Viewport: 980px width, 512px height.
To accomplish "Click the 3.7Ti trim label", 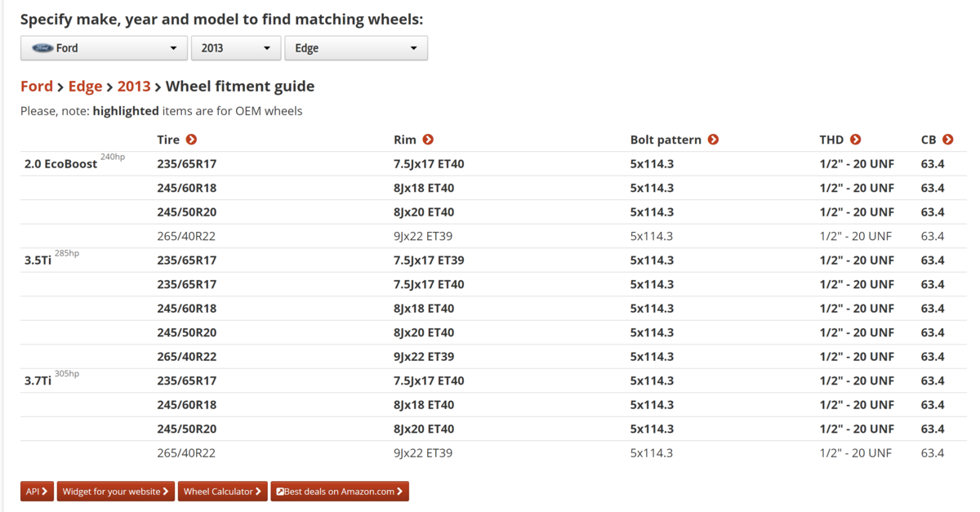I will 38,381.
